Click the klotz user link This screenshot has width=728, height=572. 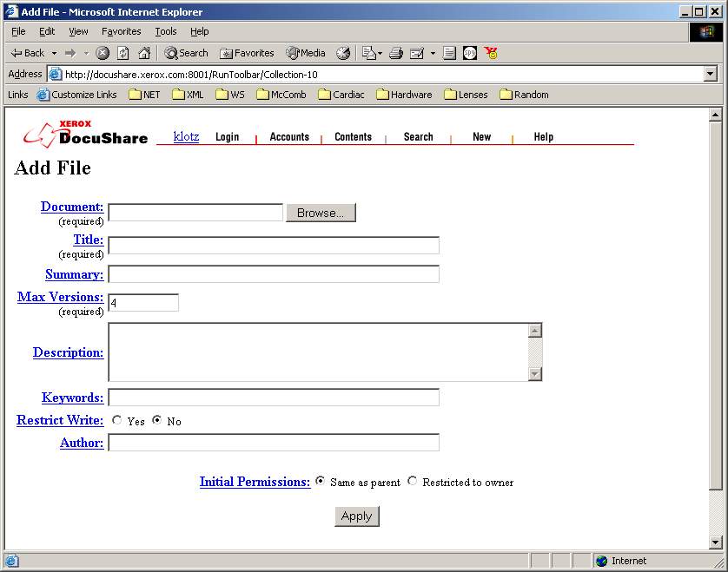pyautogui.click(x=186, y=136)
